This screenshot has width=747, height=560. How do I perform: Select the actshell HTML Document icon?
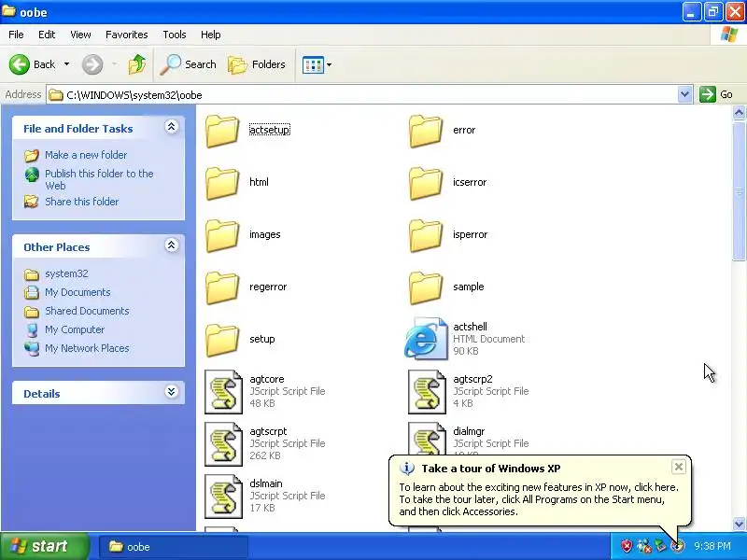(426, 339)
